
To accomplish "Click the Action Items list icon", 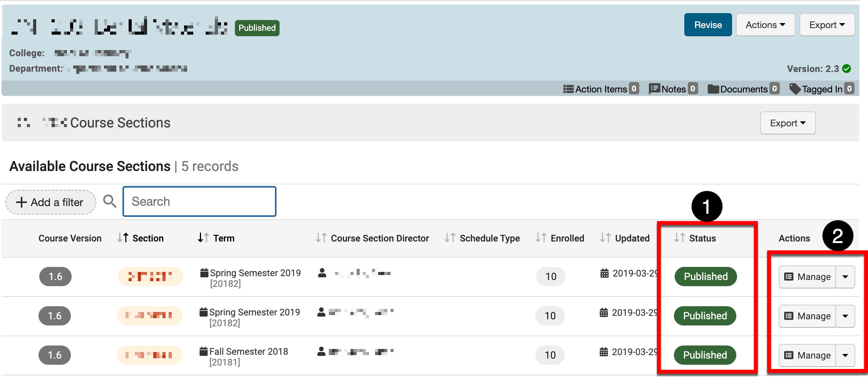I will pyautogui.click(x=568, y=89).
